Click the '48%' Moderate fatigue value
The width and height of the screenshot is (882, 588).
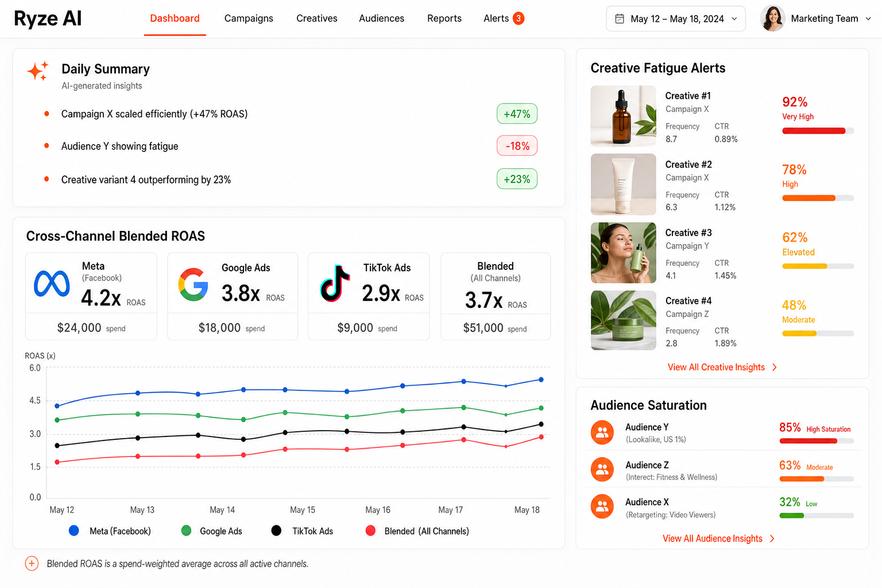tap(794, 305)
